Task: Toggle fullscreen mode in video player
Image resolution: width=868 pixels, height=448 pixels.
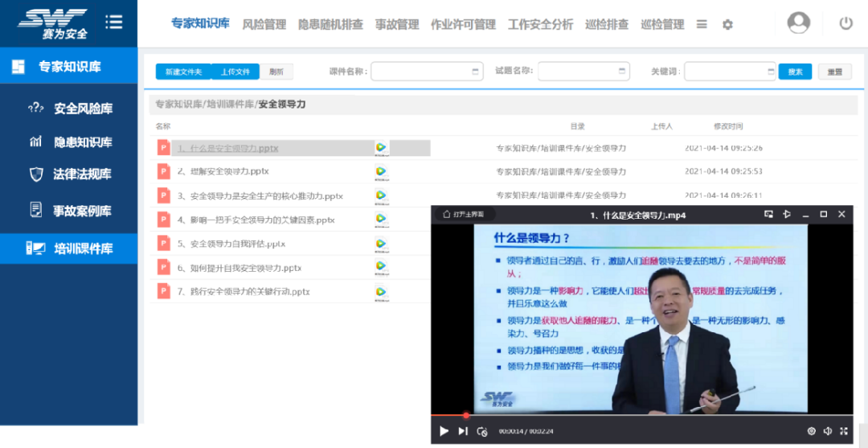Action: click(843, 431)
